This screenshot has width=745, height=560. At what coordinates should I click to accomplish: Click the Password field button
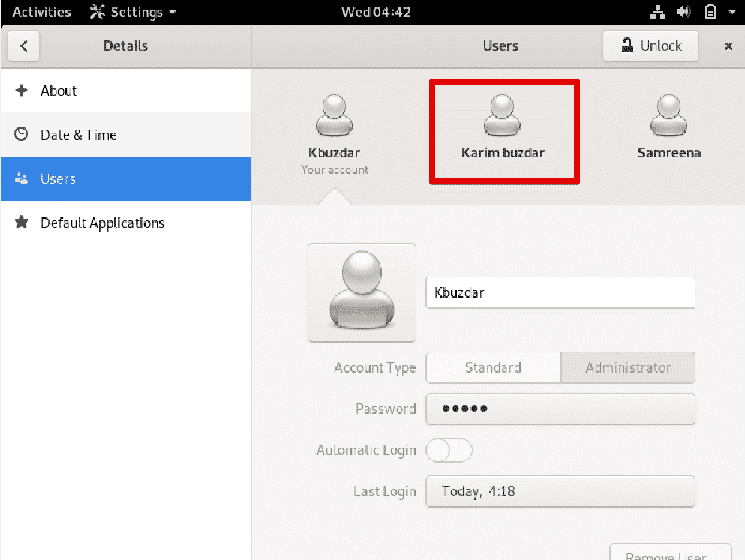click(x=560, y=409)
